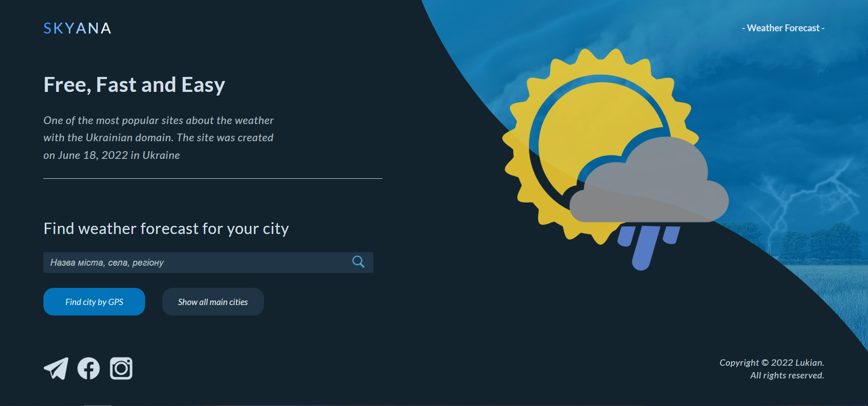This screenshot has width=868, height=406.
Task: Open the Telegram social link icon
Action: (x=56, y=368)
